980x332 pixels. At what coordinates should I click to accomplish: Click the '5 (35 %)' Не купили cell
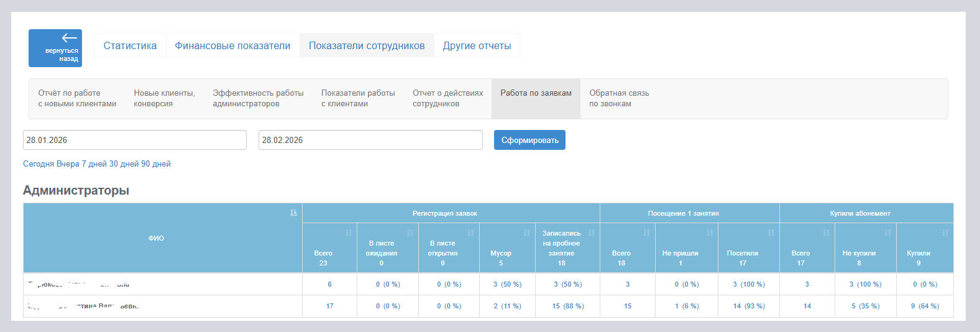[865, 306]
